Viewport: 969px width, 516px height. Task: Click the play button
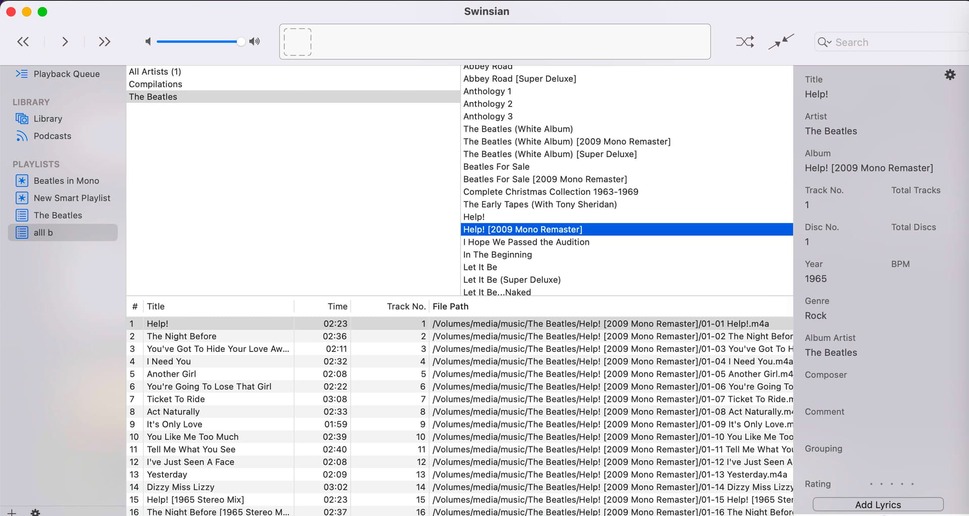(x=65, y=42)
